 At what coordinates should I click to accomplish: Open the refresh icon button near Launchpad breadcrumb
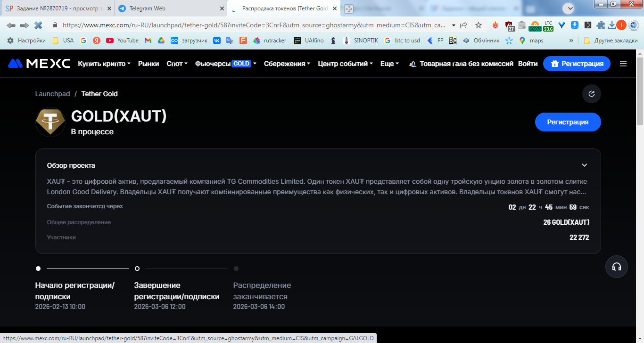pyautogui.click(x=592, y=94)
